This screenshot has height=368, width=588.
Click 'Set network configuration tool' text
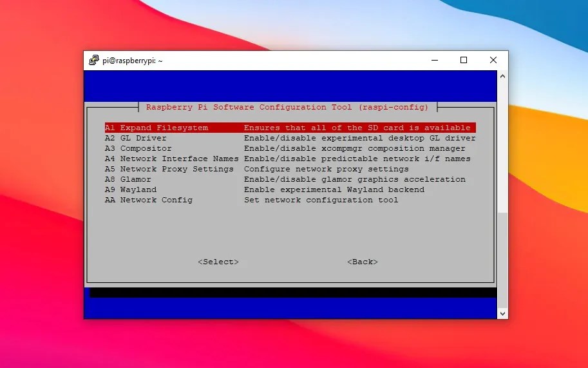[321, 200]
